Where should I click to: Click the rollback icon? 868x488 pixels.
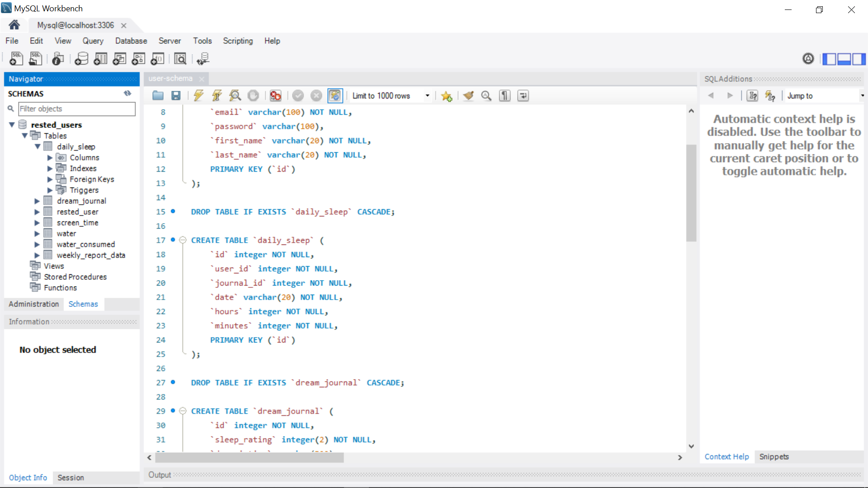[316, 96]
